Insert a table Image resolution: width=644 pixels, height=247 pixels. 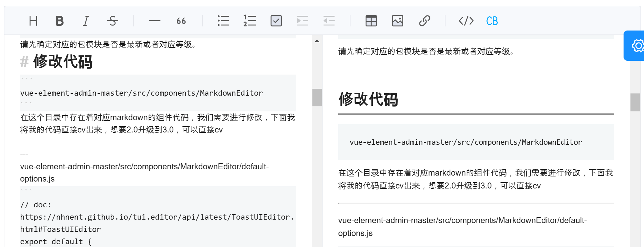(371, 21)
